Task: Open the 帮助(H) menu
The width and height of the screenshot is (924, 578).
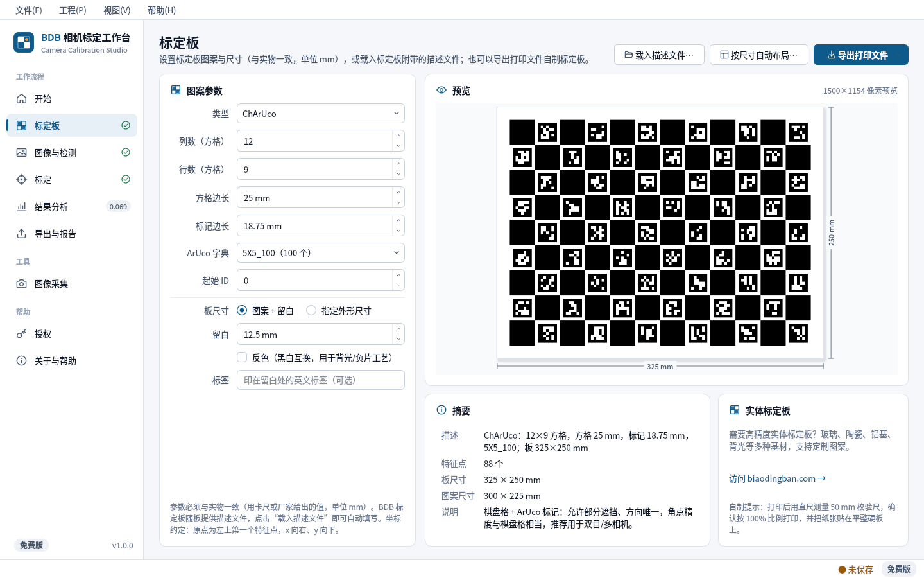Action: pos(162,10)
